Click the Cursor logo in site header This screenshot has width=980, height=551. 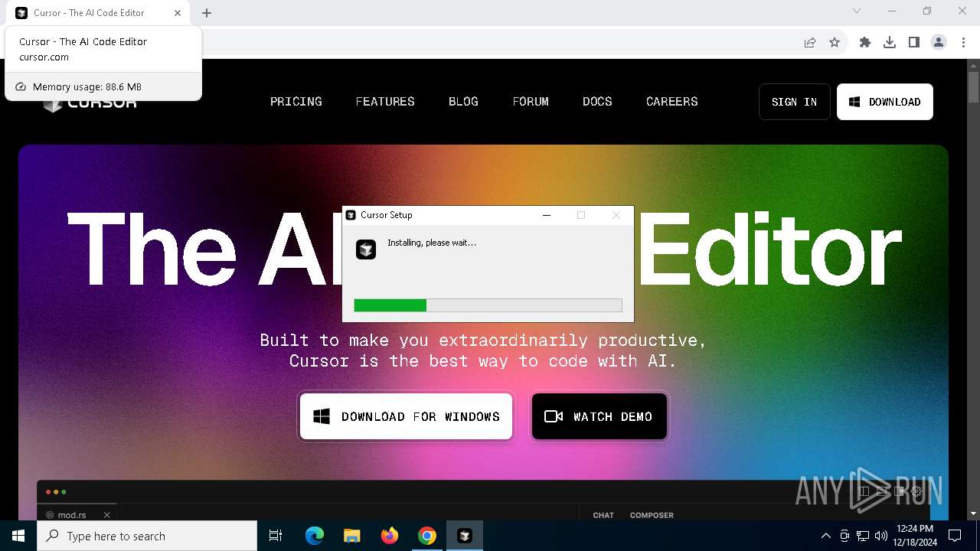coord(90,104)
